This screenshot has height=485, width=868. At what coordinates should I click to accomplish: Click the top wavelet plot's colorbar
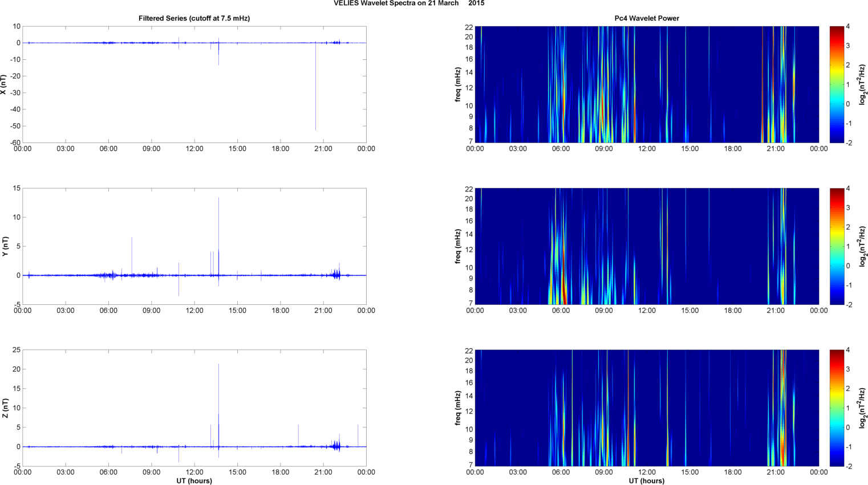[x=836, y=84]
